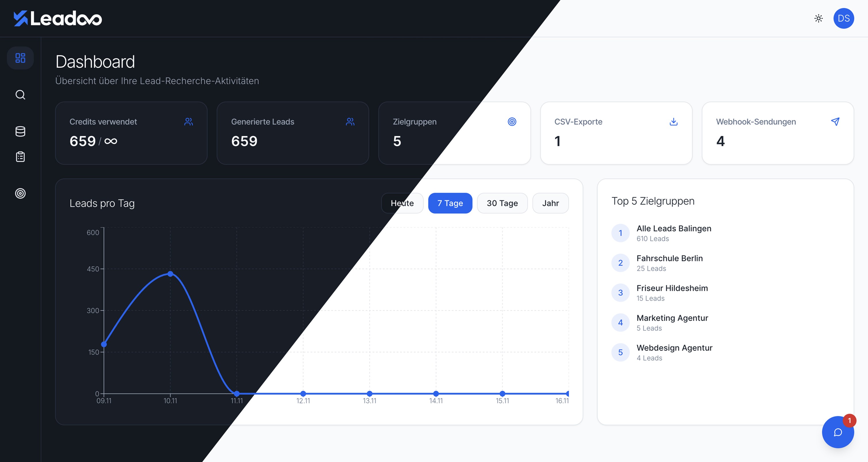Open the clipboard list icon in sidebar
Screen dimensions: 868x462
pyautogui.click(x=20, y=157)
